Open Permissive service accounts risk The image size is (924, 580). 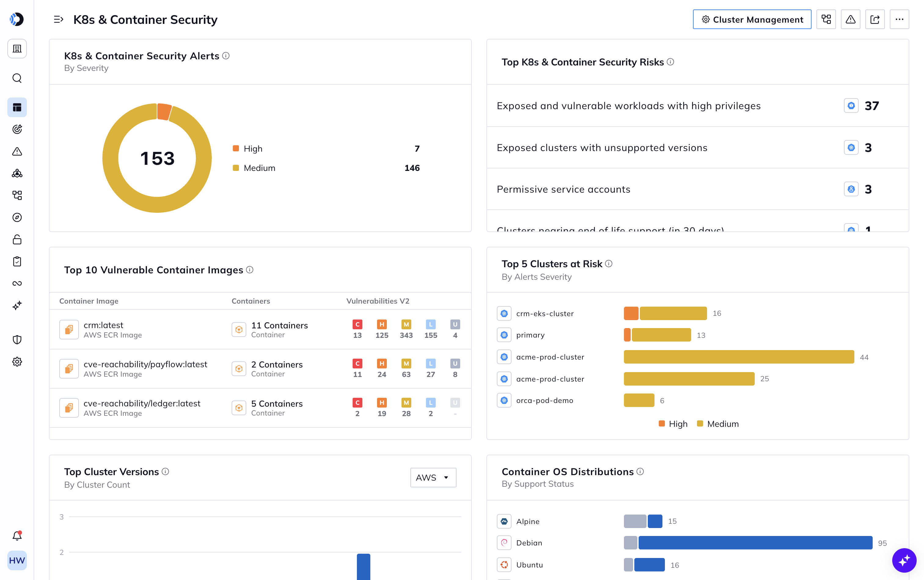click(x=698, y=189)
